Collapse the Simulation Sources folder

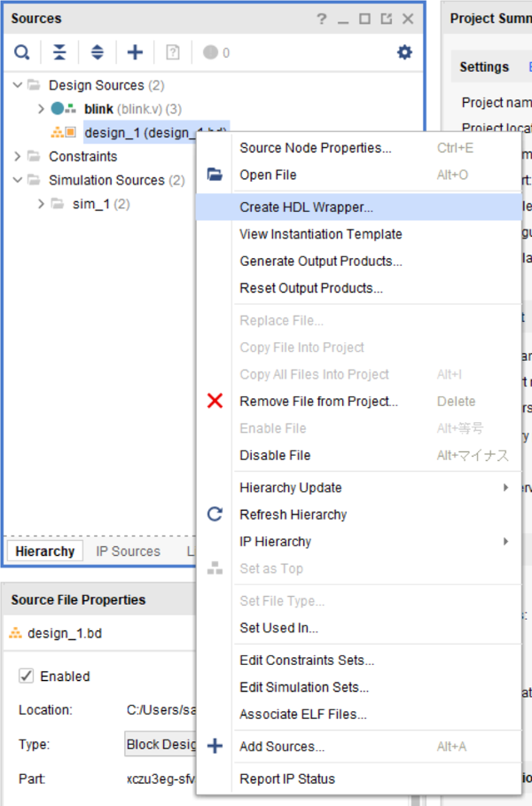pyautogui.click(x=18, y=181)
